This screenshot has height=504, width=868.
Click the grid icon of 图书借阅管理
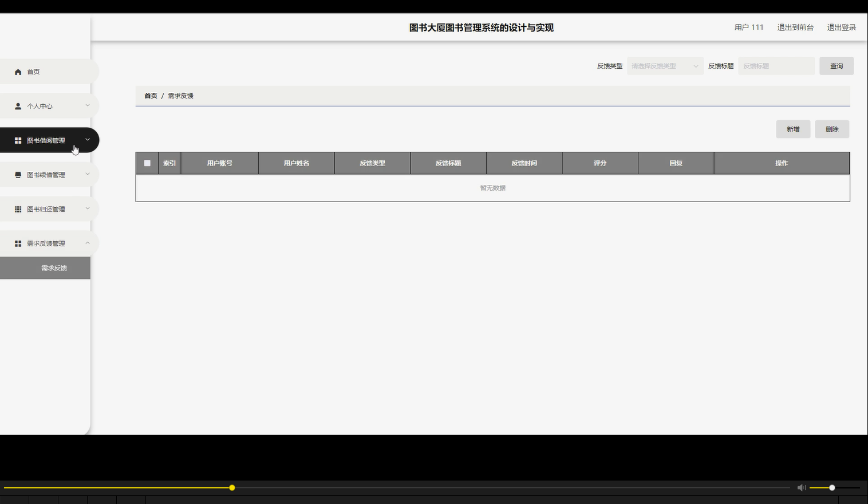point(17,140)
